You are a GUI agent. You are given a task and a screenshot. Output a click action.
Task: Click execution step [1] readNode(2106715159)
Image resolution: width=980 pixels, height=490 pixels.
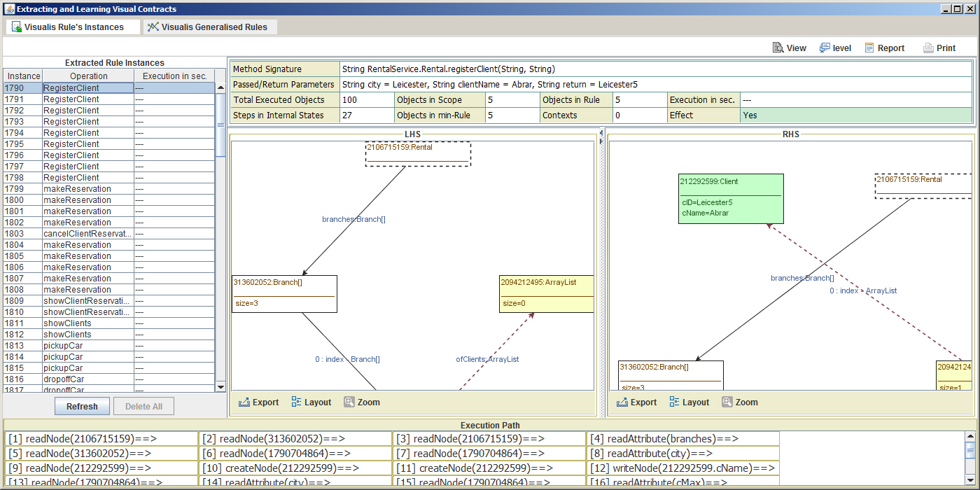(101, 439)
